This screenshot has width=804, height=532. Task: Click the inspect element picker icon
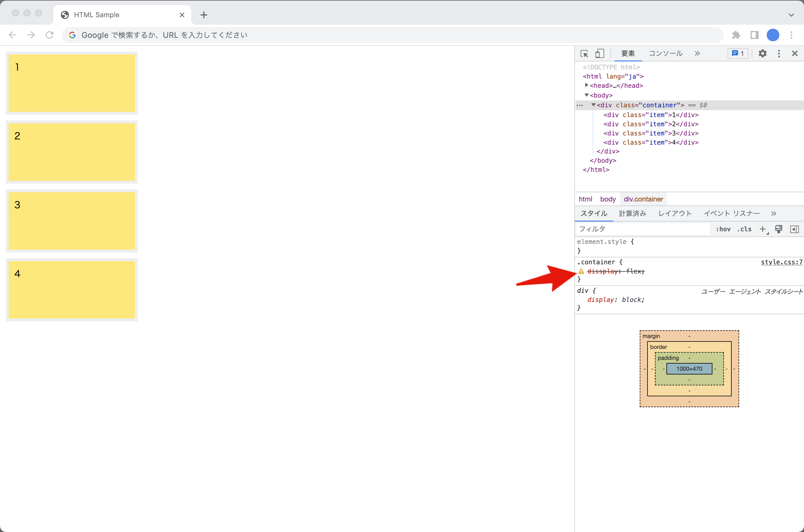[584, 54]
